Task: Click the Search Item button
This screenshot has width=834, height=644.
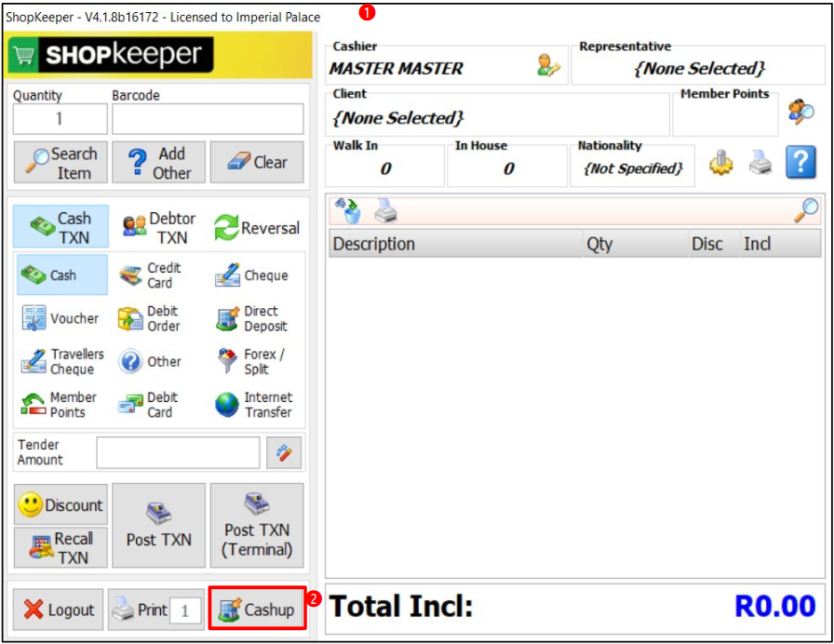Action: click(61, 163)
